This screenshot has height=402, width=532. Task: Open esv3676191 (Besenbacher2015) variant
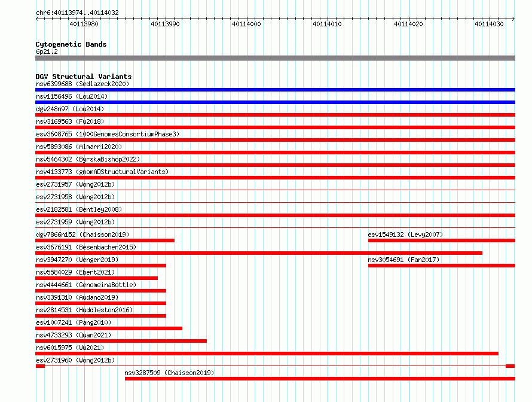pyautogui.click(x=86, y=247)
